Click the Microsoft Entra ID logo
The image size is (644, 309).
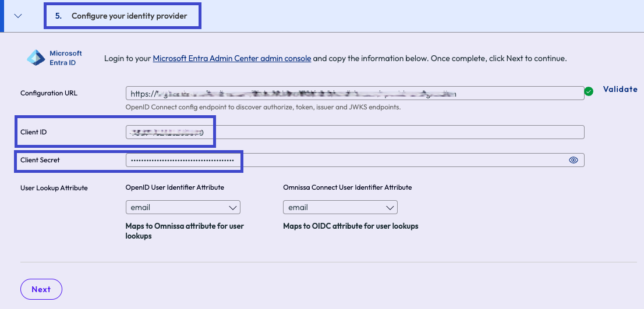[x=54, y=58]
